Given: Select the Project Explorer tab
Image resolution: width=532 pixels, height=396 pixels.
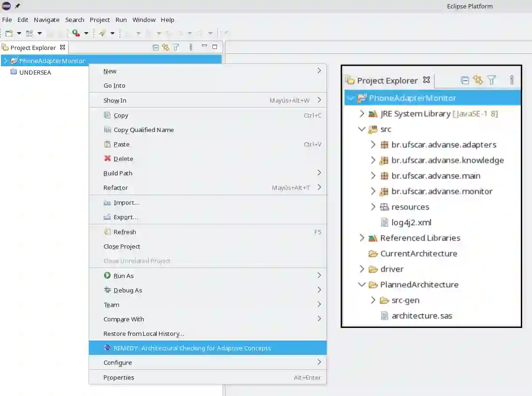Looking at the screenshot, I should 33,48.
